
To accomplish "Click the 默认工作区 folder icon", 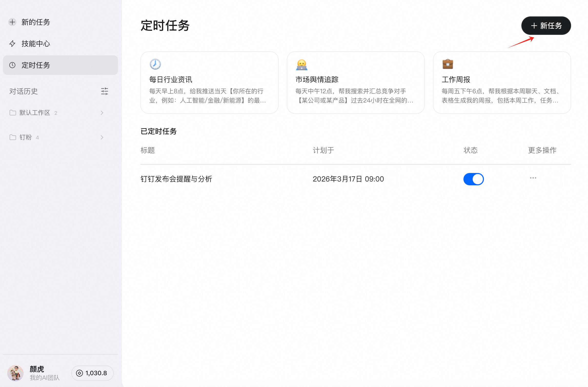I will point(13,113).
